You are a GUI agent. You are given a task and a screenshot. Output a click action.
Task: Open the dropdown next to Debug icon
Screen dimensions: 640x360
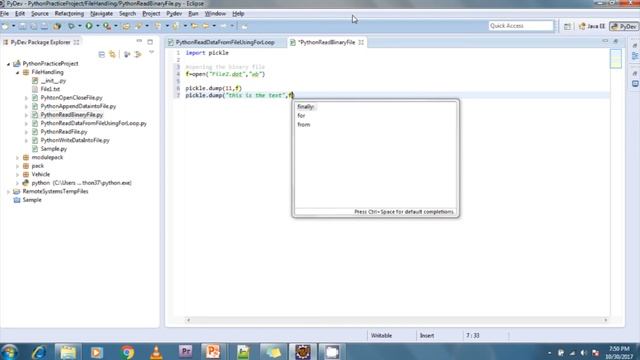(79, 26)
